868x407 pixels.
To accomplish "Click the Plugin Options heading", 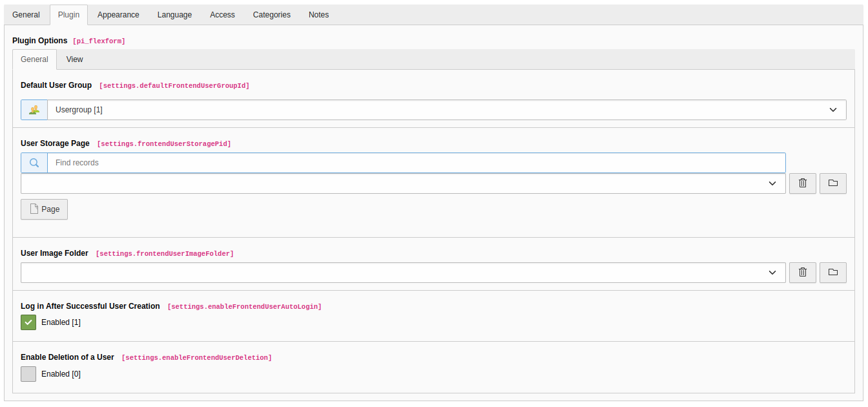I will (x=40, y=41).
